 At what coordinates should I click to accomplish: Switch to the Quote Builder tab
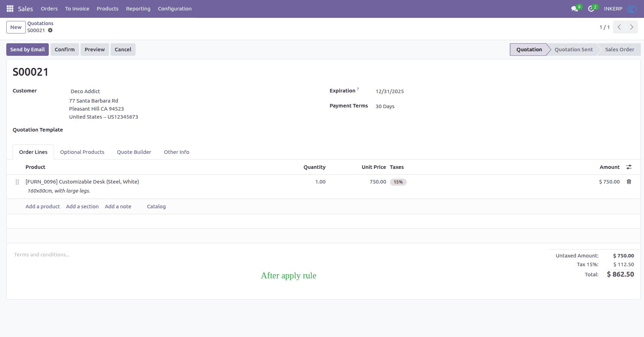[x=134, y=152]
